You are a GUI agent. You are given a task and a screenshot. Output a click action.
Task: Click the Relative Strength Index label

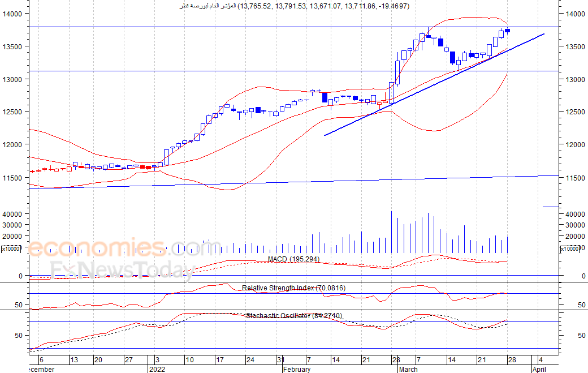click(x=293, y=288)
